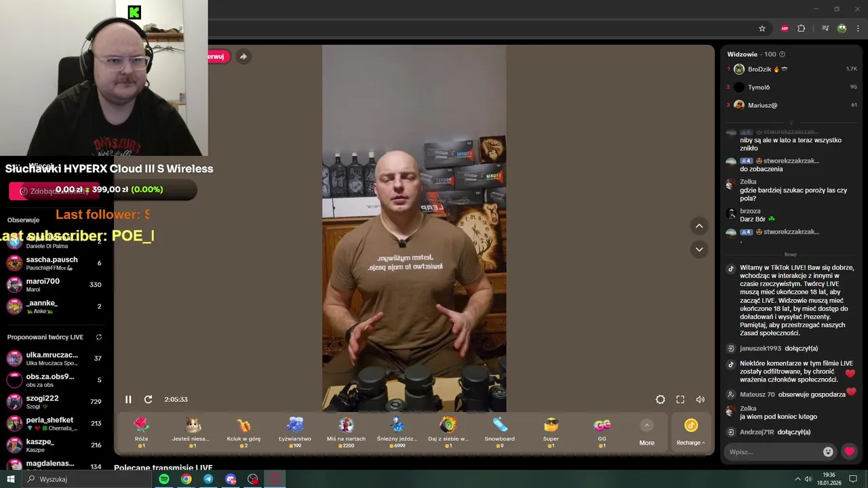Open the Chrome three-dot menu

click(x=858, y=28)
